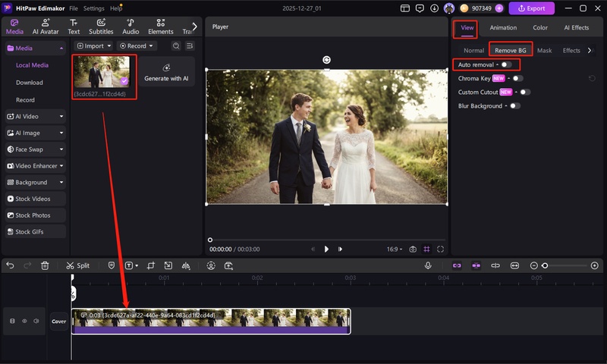
Task: Take a snapshot with the camera icon
Action: (413, 249)
